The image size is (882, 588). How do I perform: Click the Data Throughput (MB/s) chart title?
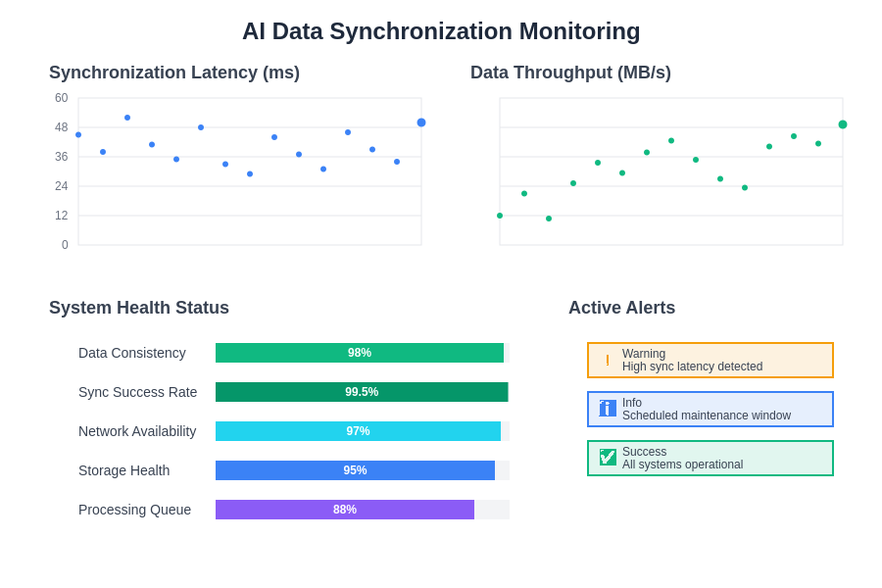point(570,73)
